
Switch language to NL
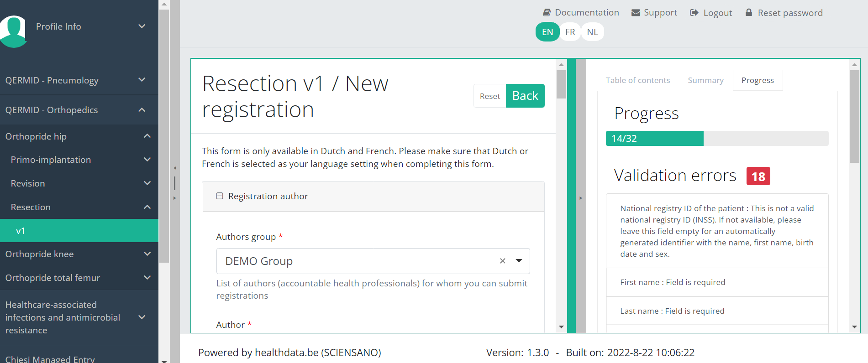pyautogui.click(x=592, y=32)
